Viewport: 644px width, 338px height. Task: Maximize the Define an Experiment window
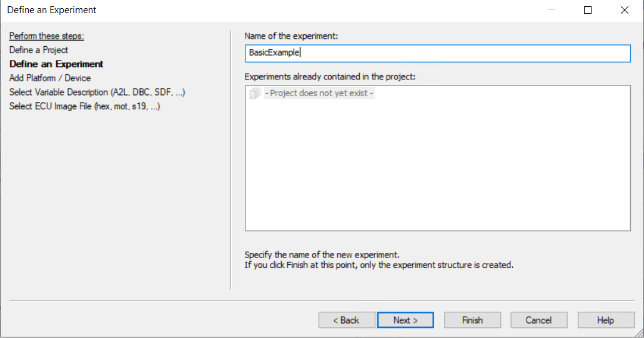coord(587,10)
